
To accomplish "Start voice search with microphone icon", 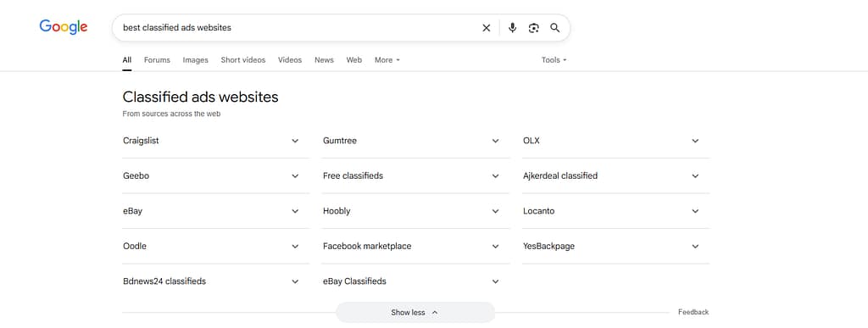I will pyautogui.click(x=513, y=28).
